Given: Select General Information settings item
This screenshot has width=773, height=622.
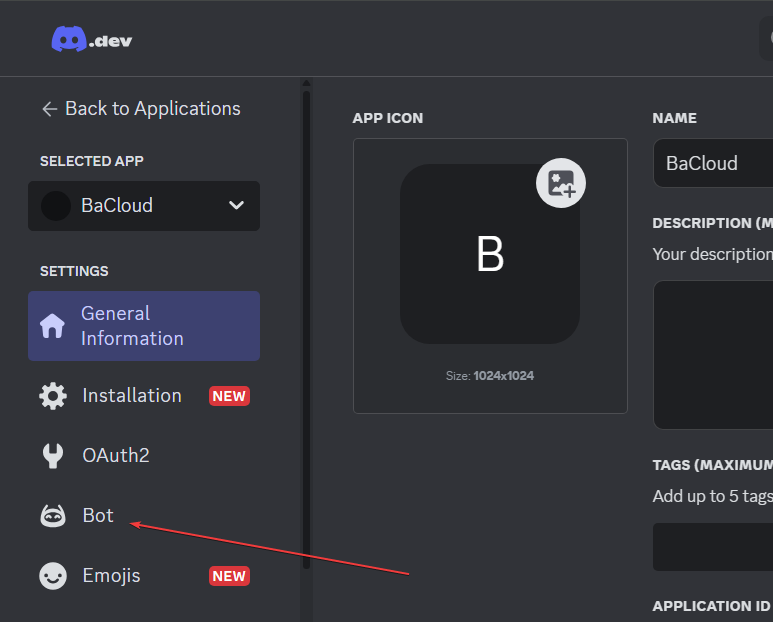Looking at the screenshot, I should (x=144, y=326).
